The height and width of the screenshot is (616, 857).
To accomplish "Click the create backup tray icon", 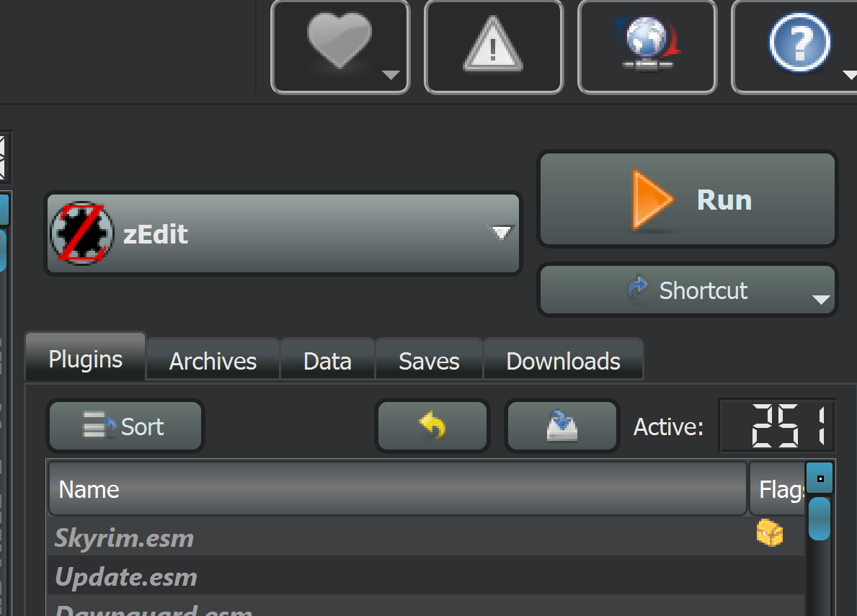I will (562, 426).
